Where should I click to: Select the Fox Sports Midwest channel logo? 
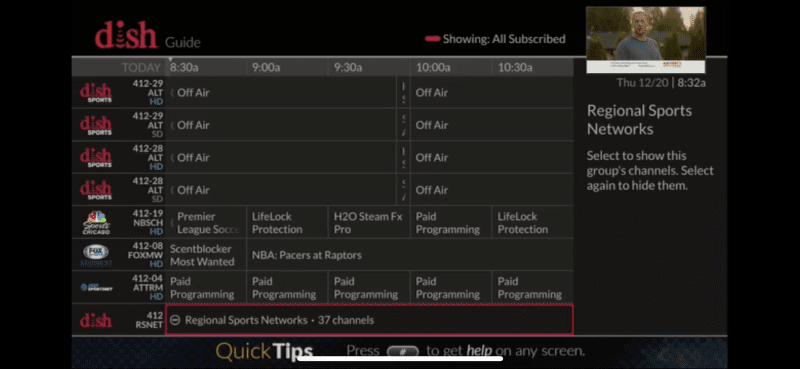click(95, 255)
